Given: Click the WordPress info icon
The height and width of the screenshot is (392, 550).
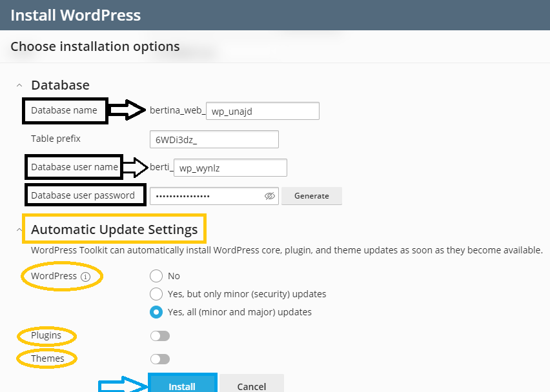Looking at the screenshot, I should click(85, 277).
